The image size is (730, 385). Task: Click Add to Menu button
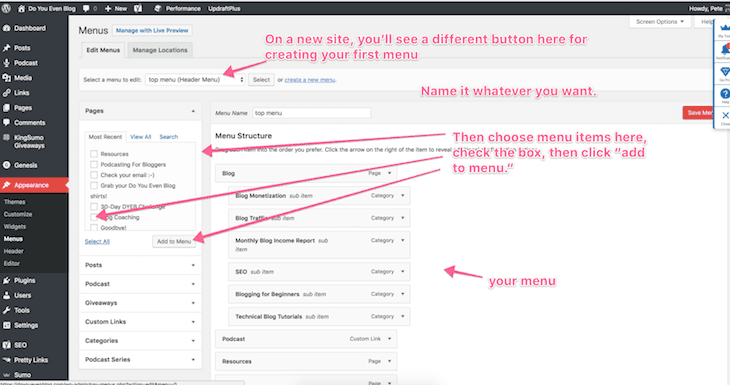(174, 241)
